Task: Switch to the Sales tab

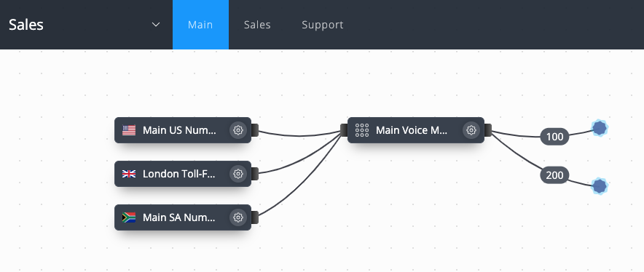Action: [257, 25]
